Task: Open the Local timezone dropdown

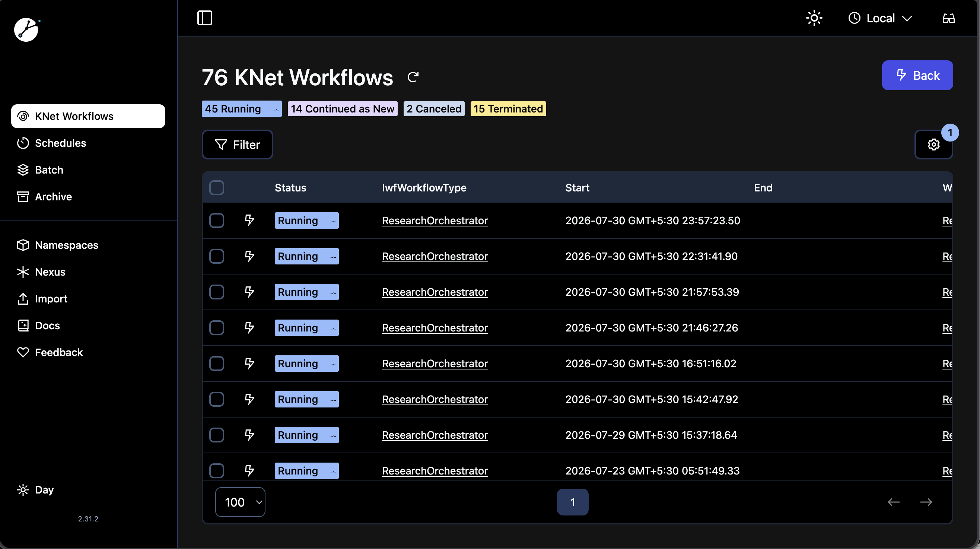Action: tap(880, 18)
